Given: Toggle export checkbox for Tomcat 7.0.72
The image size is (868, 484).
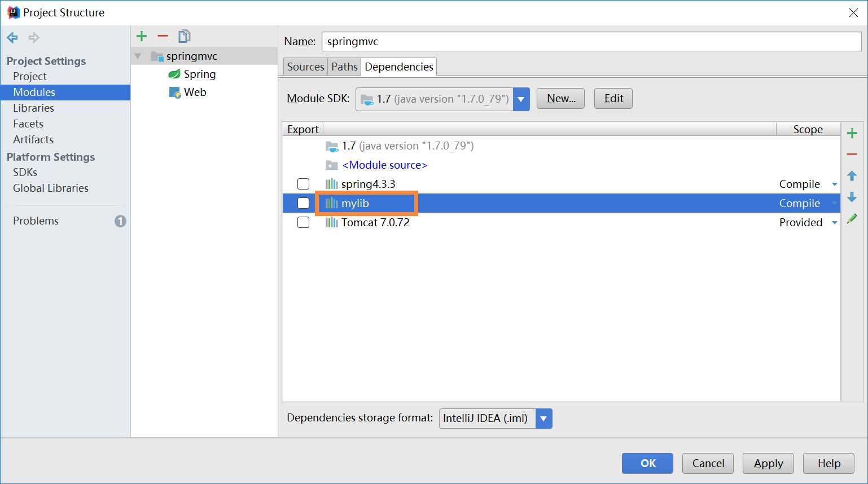Looking at the screenshot, I should point(303,222).
